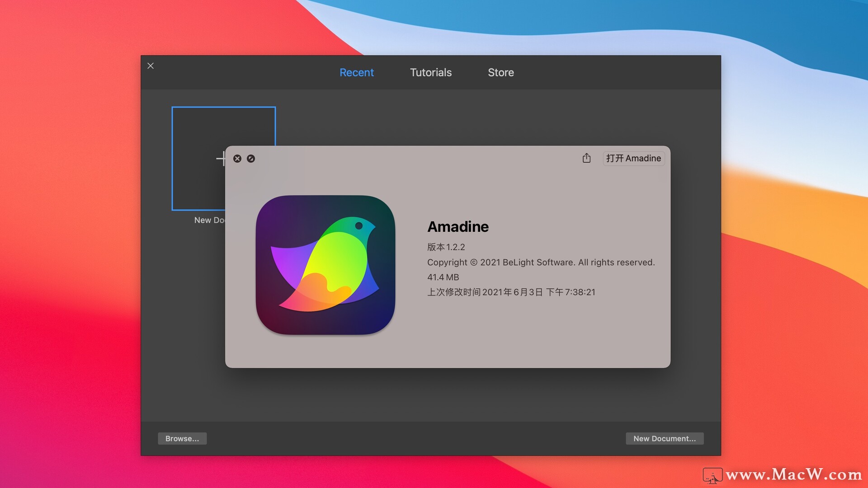Click the Amadine app name text
This screenshot has width=868, height=488.
pyautogui.click(x=458, y=226)
